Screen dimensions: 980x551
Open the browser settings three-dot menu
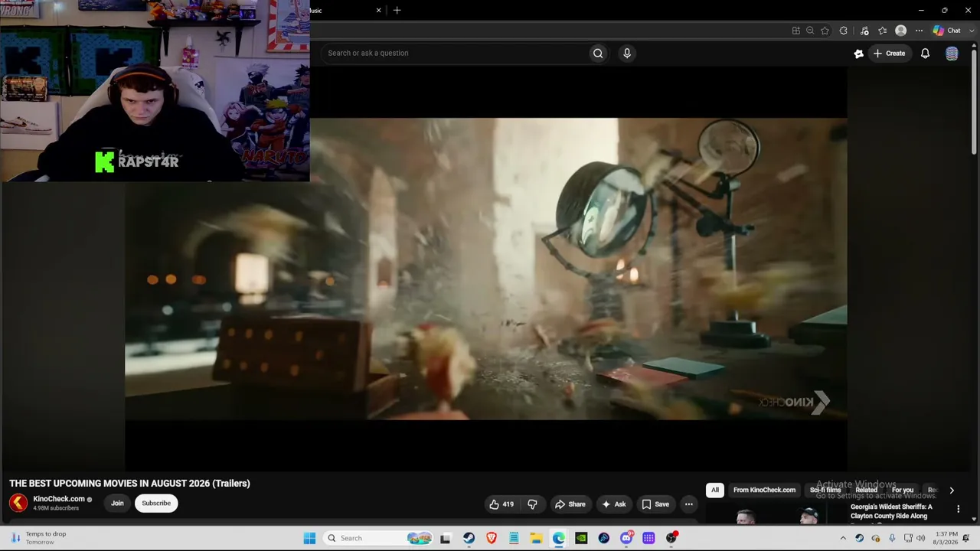tap(919, 31)
